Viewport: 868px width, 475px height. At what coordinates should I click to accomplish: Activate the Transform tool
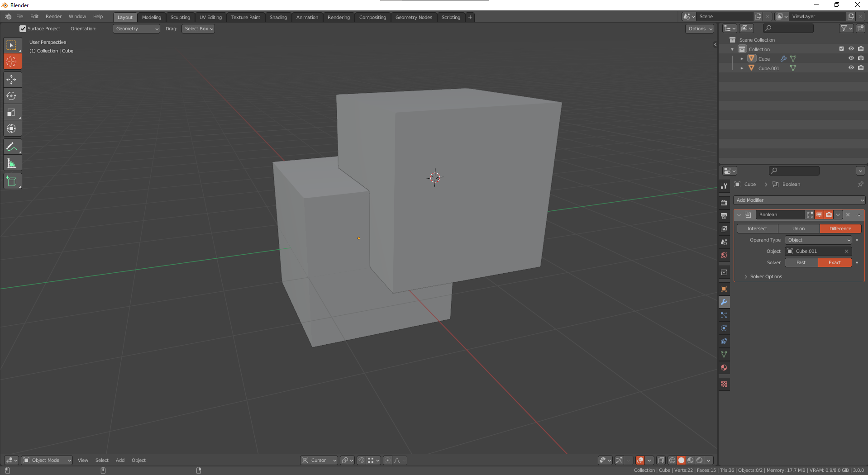click(x=12, y=128)
